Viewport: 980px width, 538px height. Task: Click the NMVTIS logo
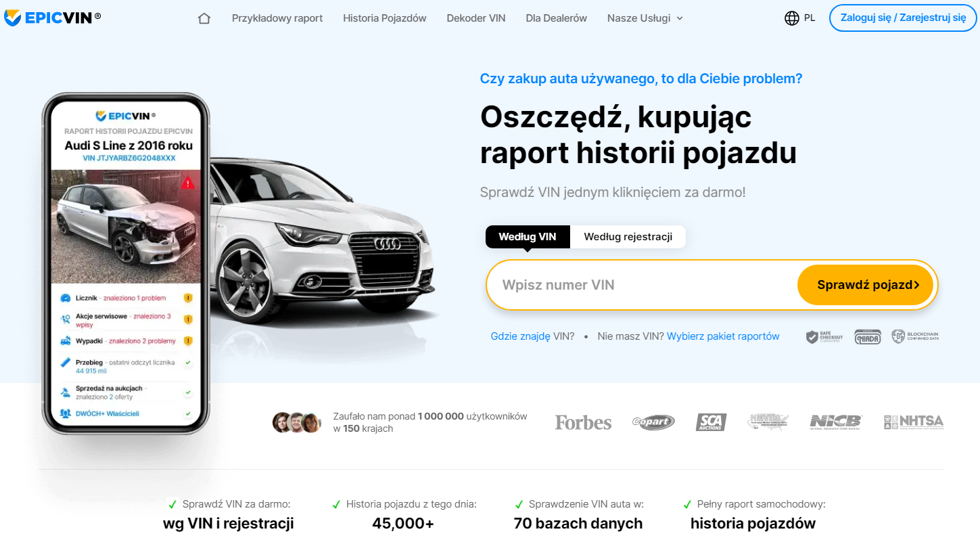tap(768, 422)
